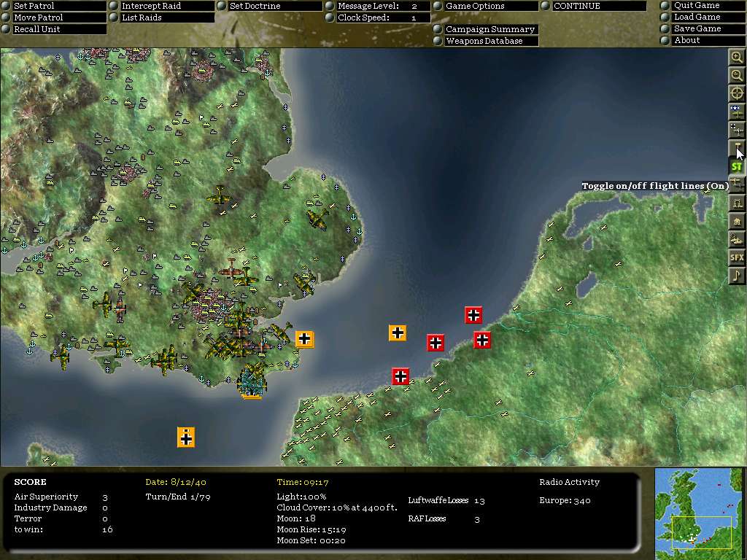Click Turn/End 1/79 text
Viewport: 747px width, 560px height.
point(178,497)
